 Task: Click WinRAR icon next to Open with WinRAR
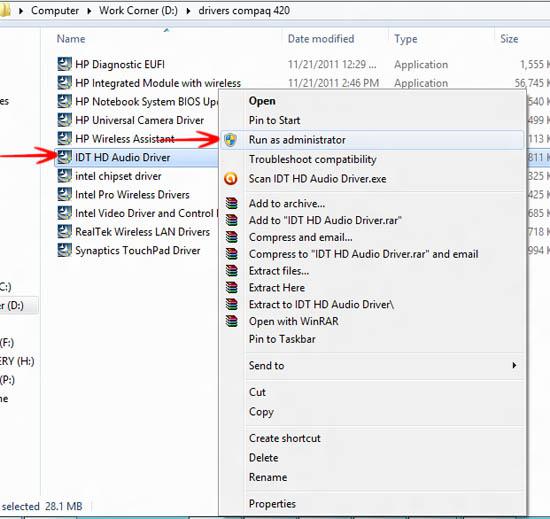[232, 321]
